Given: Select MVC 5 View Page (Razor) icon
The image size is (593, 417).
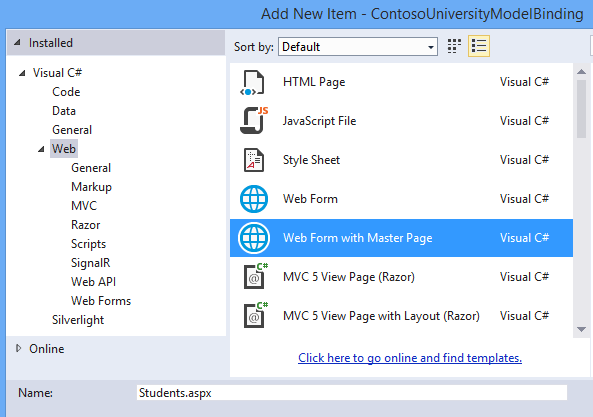Looking at the screenshot, I should coord(255,276).
